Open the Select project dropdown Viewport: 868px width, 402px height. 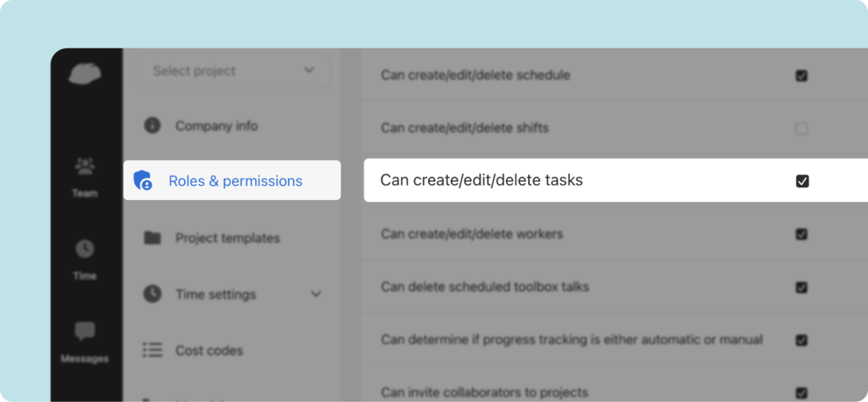(x=233, y=71)
